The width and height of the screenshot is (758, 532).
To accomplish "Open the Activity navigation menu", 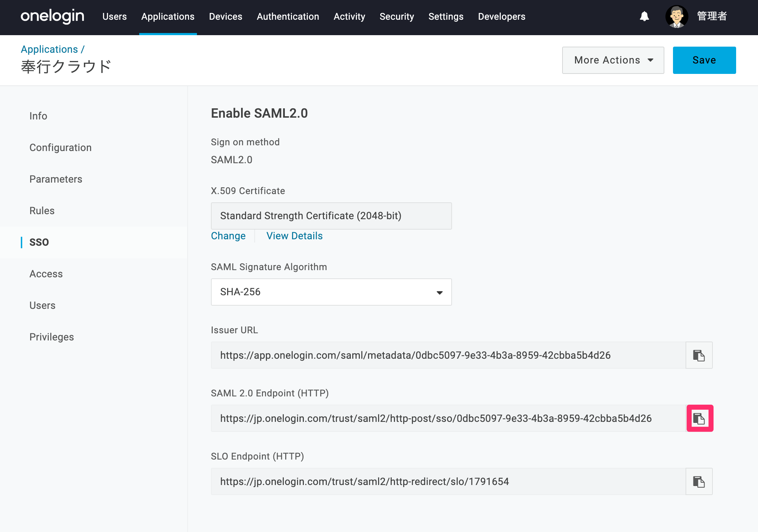I will 349,17.
